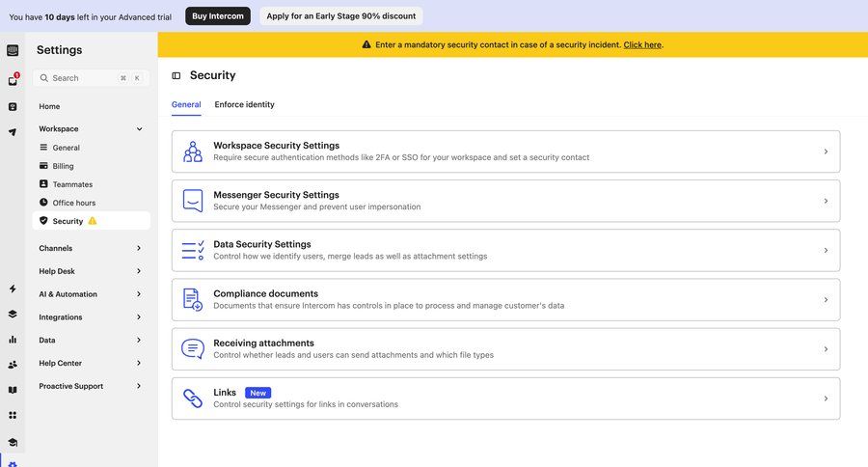Open Links row chevron
This screenshot has width=868, height=467.
826,398
